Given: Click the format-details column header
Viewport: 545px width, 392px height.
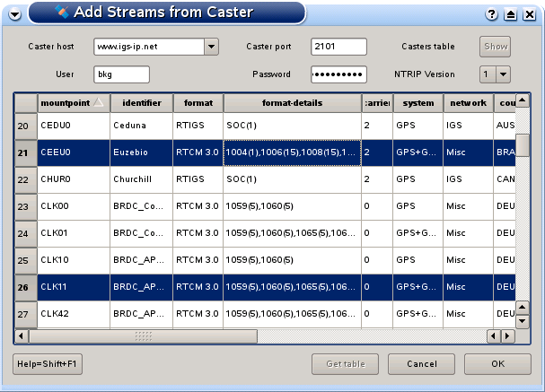Looking at the screenshot, I should coord(292,102).
